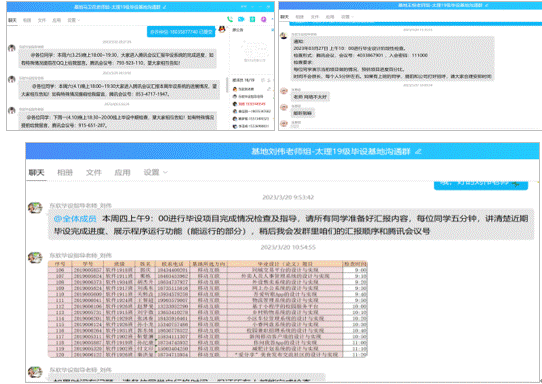Open 应用 tab in bottom window

pyautogui.click(x=122, y=172)
